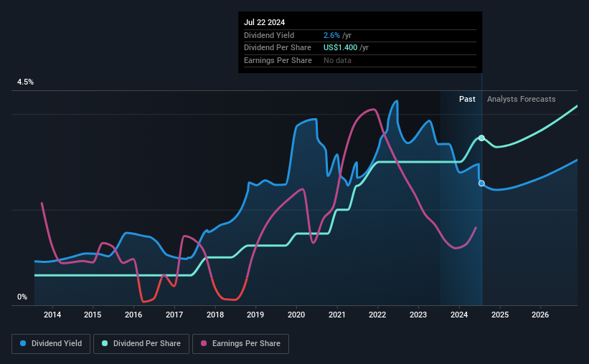Click the tooltip's Dividend Yield row label
Screen dimensions: 589x364
269,35
